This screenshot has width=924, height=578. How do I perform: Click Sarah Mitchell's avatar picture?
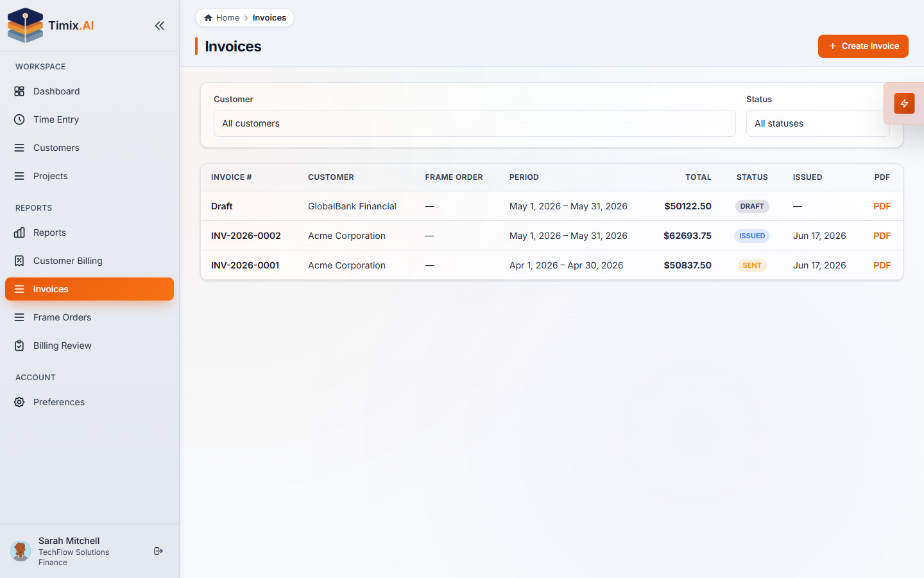21,551
